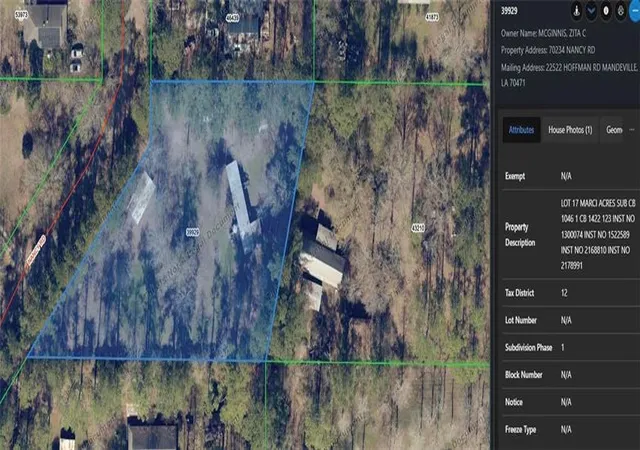The image size is (640, 450).
Task: Click the Freeze Type label
Action: pyautogui.click(x=520, y=430)
